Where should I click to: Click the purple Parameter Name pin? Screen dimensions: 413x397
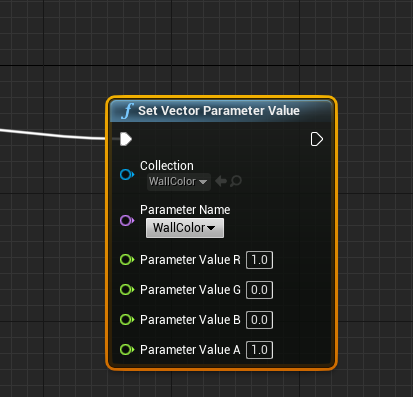[x=127, y=220]
